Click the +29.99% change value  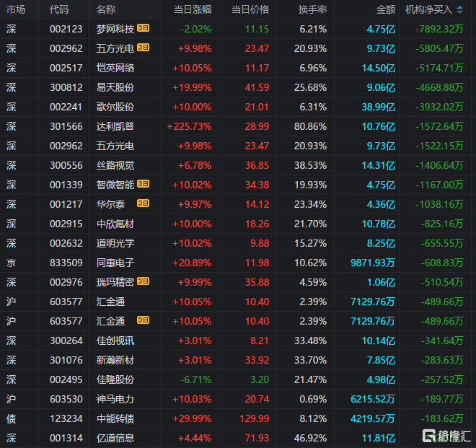tap(192, 418)
